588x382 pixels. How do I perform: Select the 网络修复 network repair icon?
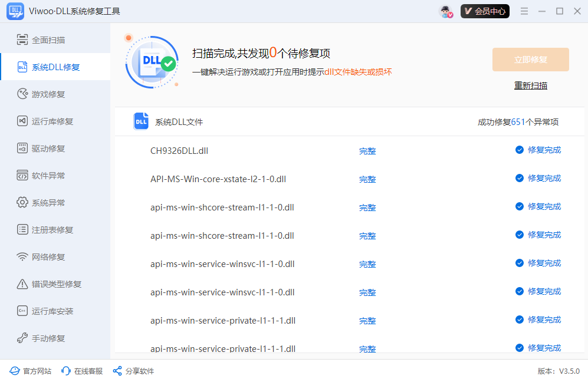pos(22,256)
